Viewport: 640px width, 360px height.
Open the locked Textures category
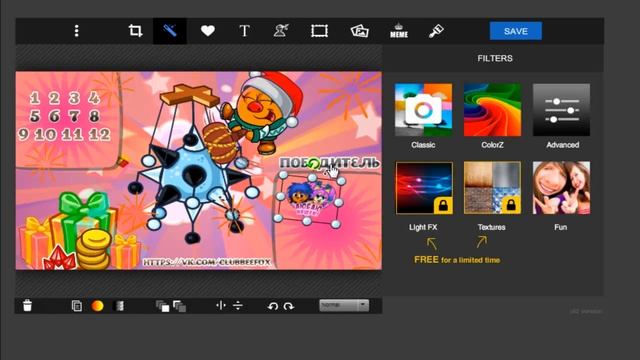click(x=492, y=188)
